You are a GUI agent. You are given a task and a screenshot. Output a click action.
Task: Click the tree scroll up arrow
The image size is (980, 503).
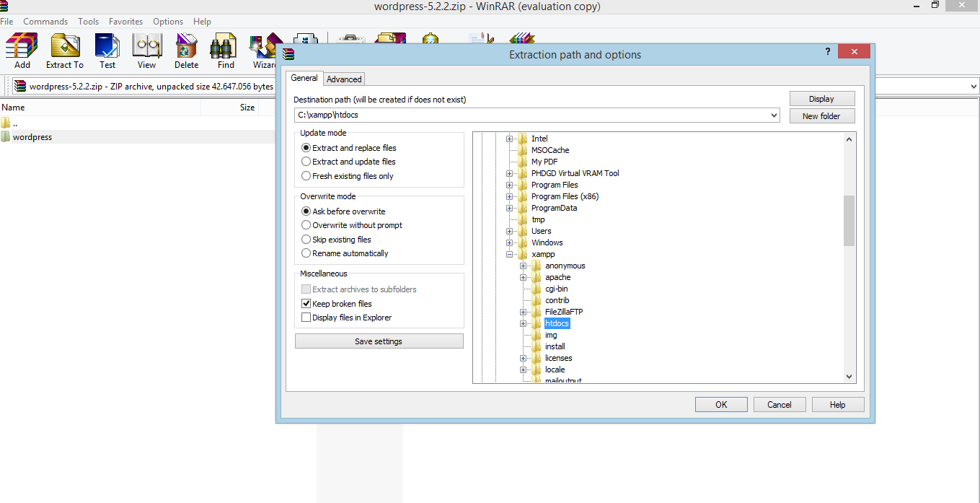[x=849, y=139]
